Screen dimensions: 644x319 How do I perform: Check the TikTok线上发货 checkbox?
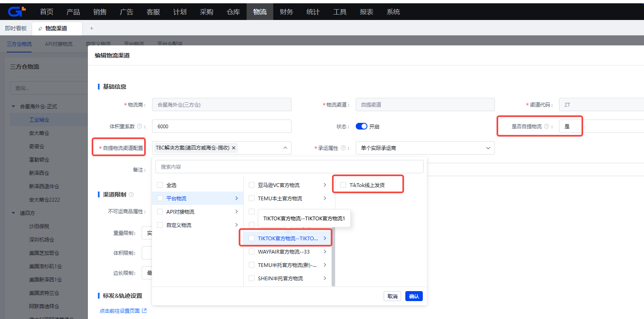click(343, 185)
